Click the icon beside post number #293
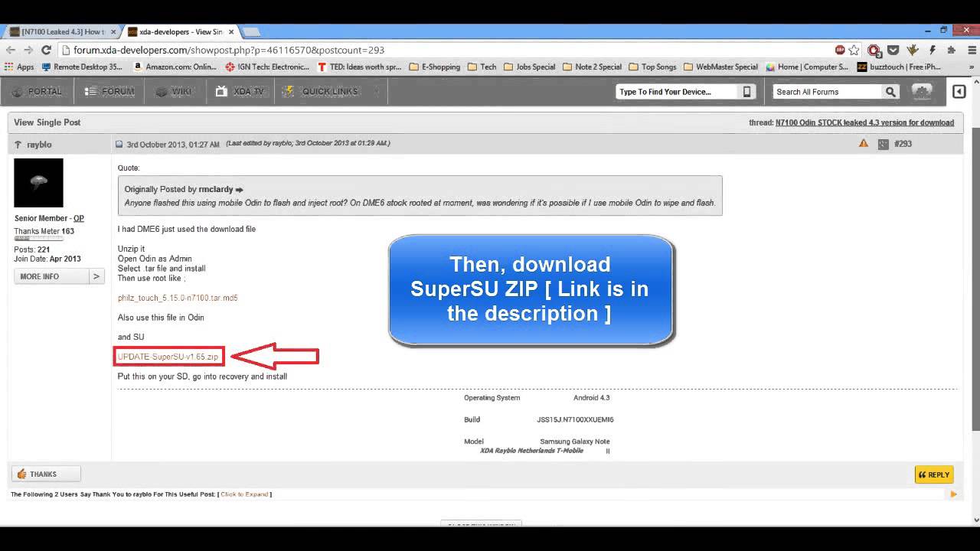This screenshot has width=980, height=551. click(x=883, y=144)
